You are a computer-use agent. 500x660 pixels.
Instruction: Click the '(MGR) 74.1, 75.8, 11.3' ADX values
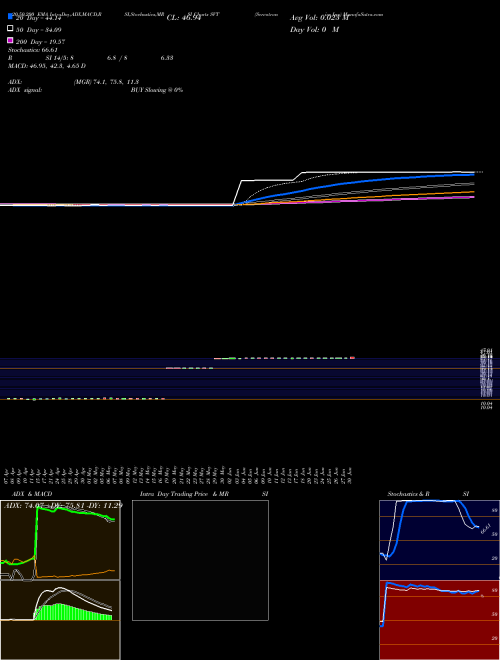(106, 82)
